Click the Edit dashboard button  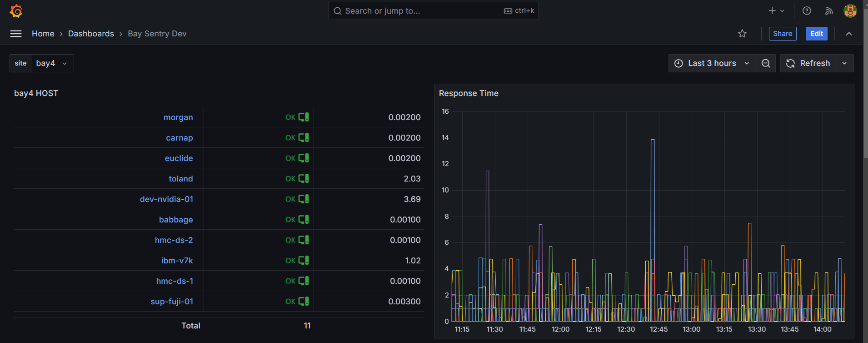(816, 34)
